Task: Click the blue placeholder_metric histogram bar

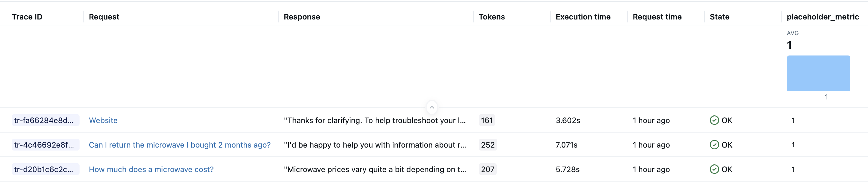Action: (818, 73)
